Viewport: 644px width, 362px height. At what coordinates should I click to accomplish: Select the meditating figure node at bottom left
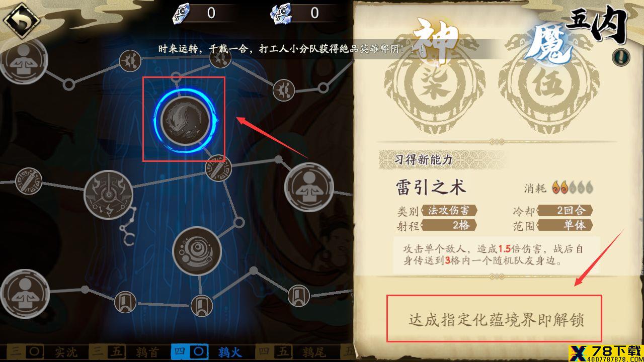pyautogui.click(x=24, y=294)
